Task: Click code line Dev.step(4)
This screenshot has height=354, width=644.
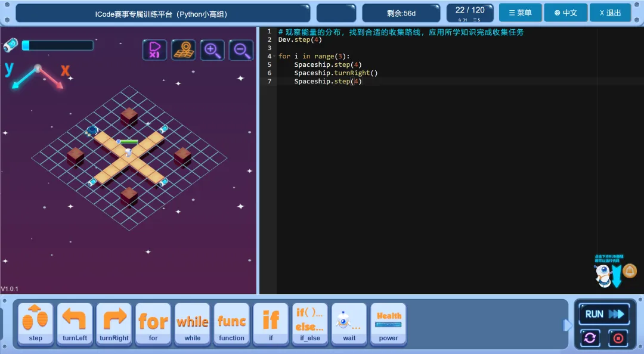Action: coord(300,40)
